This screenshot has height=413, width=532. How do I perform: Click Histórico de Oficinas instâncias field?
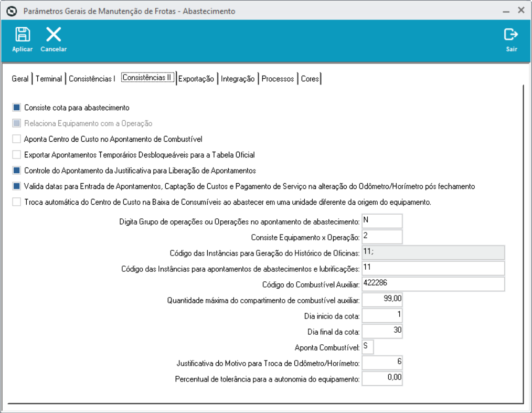(x=433, y=252)
